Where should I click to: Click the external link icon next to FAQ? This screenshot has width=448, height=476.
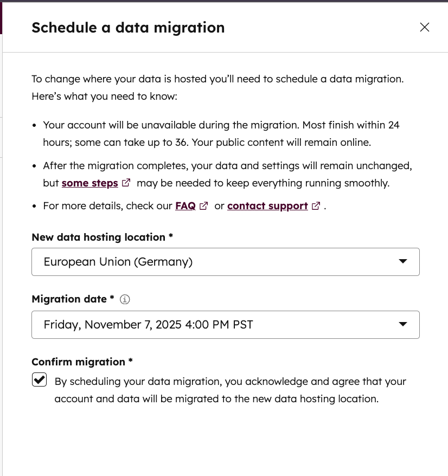(203, 205)
